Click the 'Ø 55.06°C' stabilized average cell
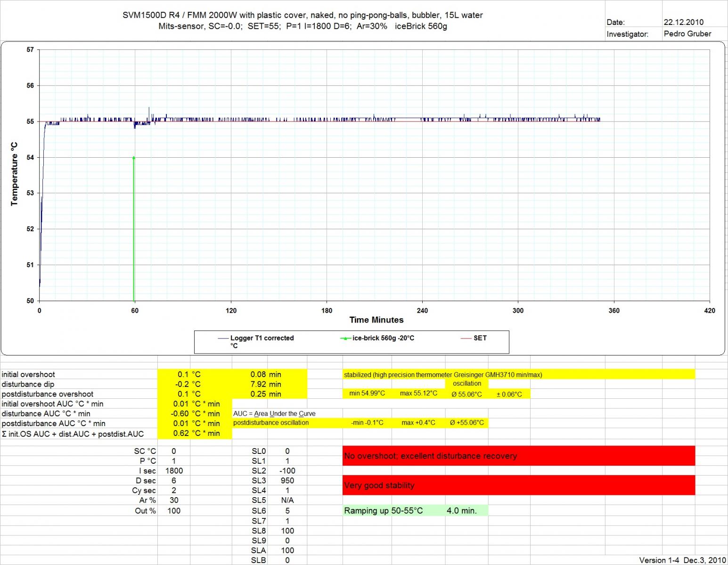This screenshot has height=565, width=728. [x=466, y=394]
